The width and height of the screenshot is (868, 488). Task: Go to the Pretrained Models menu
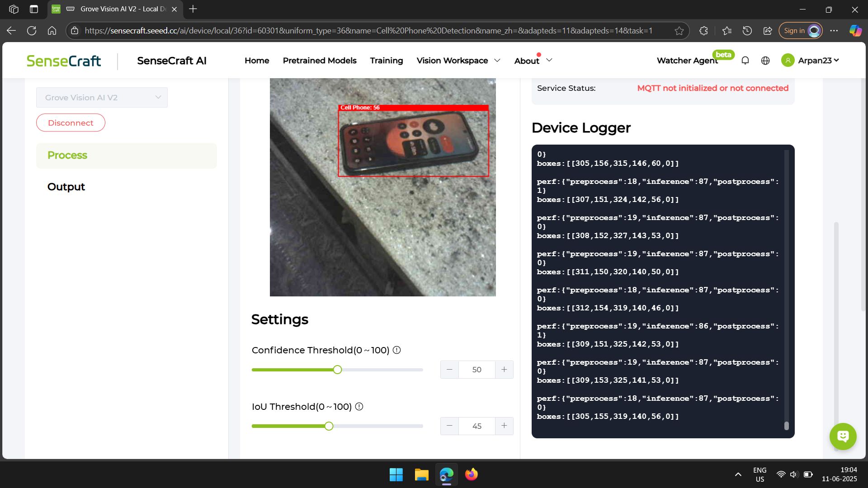[319, 61]
